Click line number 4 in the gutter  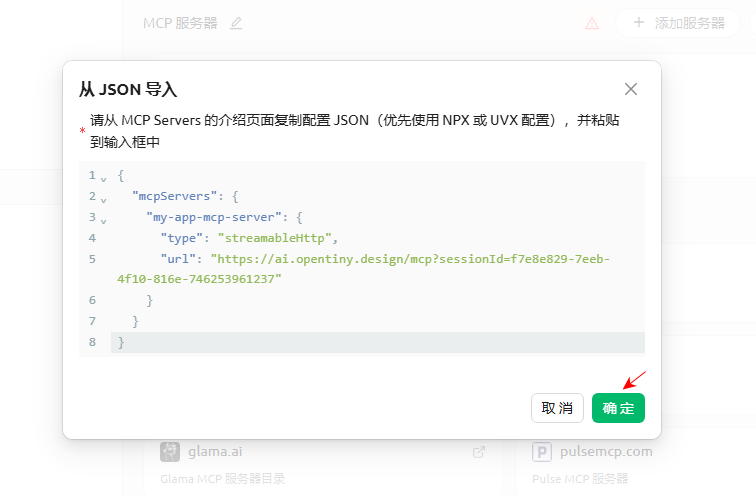(x=92, y=238)
